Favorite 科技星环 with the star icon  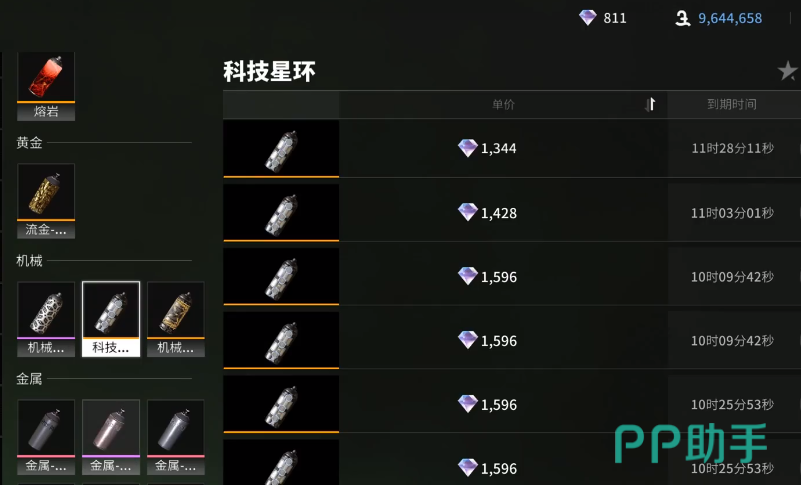(787, 71)
